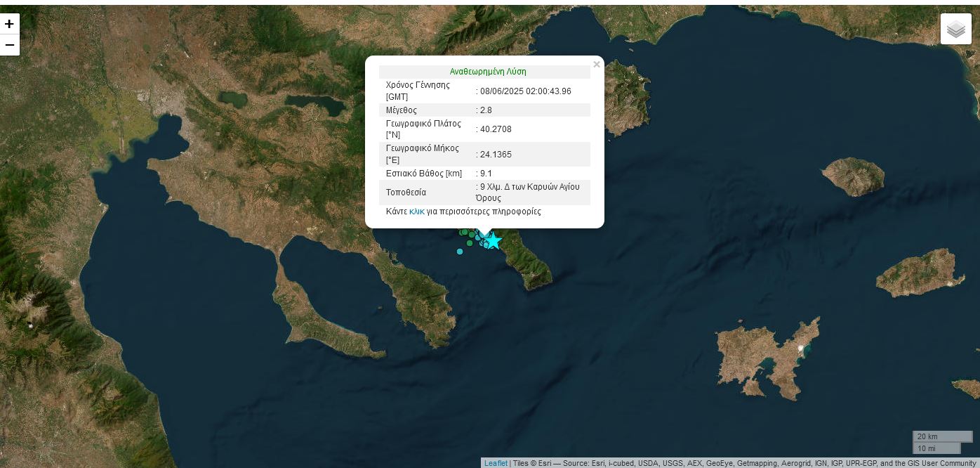Viewport: 980px width, 468px height.
Task: Zoom in on the map
Action: point(9,23)
